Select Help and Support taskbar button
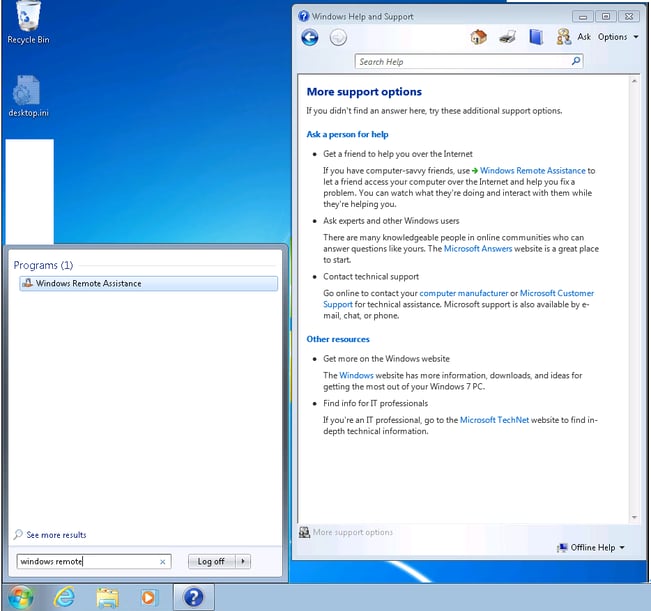This screenshot has height=611, width=651. coord(193,598)
